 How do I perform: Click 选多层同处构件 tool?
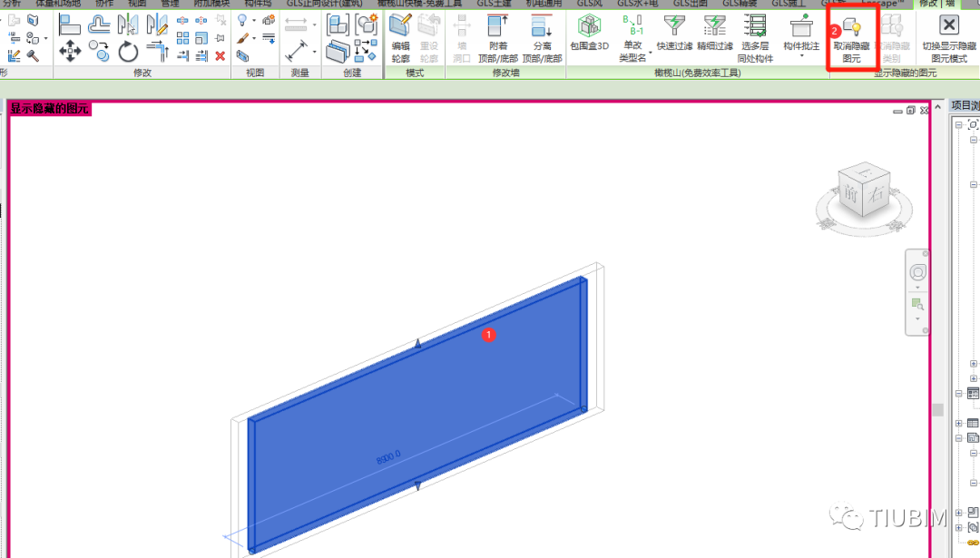tap(755, 39)
